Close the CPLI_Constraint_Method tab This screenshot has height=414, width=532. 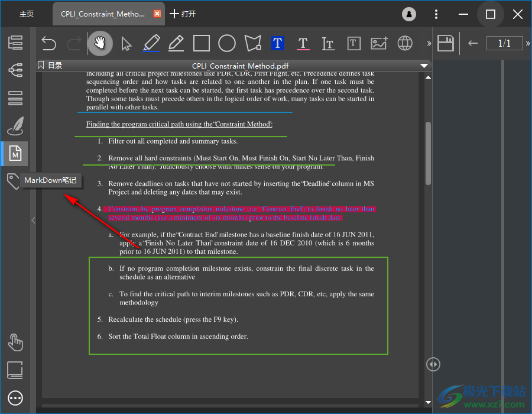coord(157,14)
